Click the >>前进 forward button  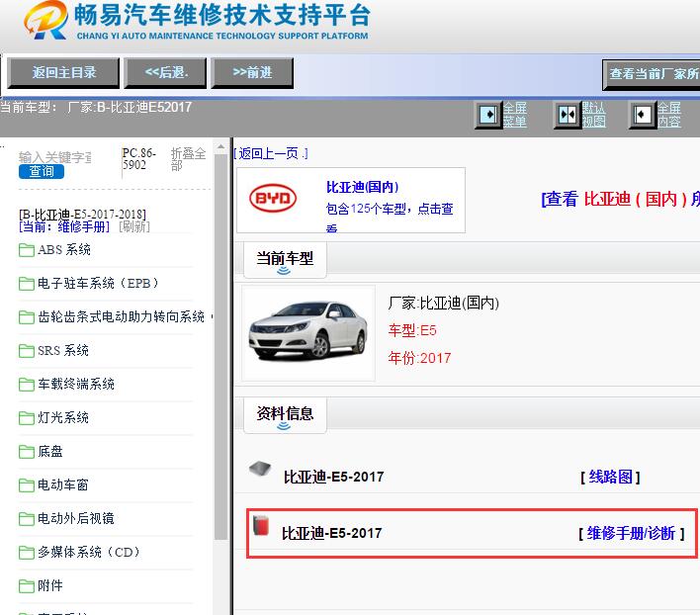(x=252, y=73)
